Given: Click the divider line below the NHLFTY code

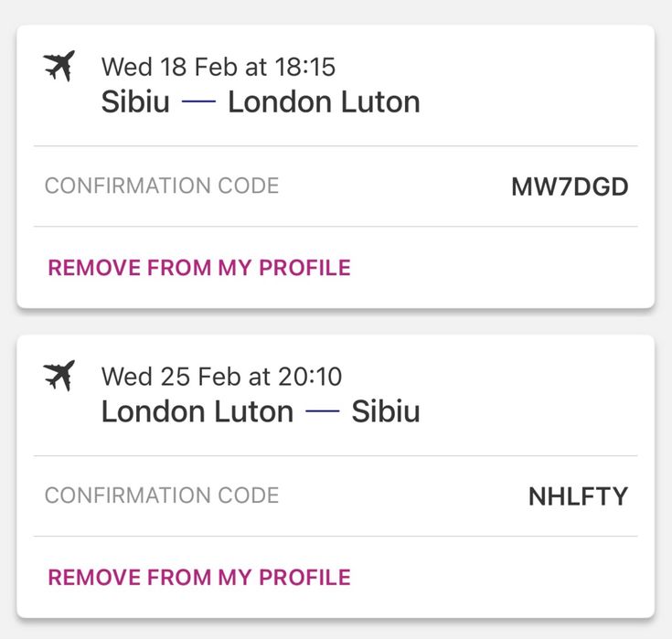Looking at the screenshot, I should tap(336, 537).
